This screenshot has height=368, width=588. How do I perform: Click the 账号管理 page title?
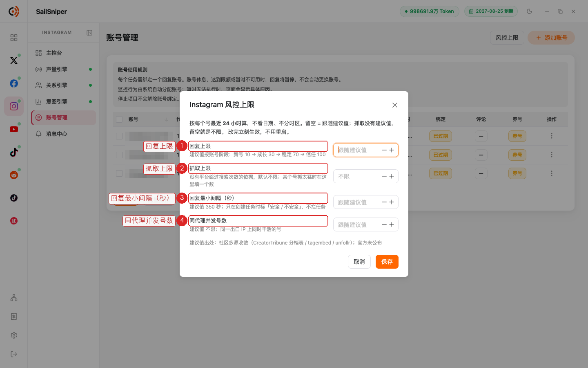coord(122,38)
